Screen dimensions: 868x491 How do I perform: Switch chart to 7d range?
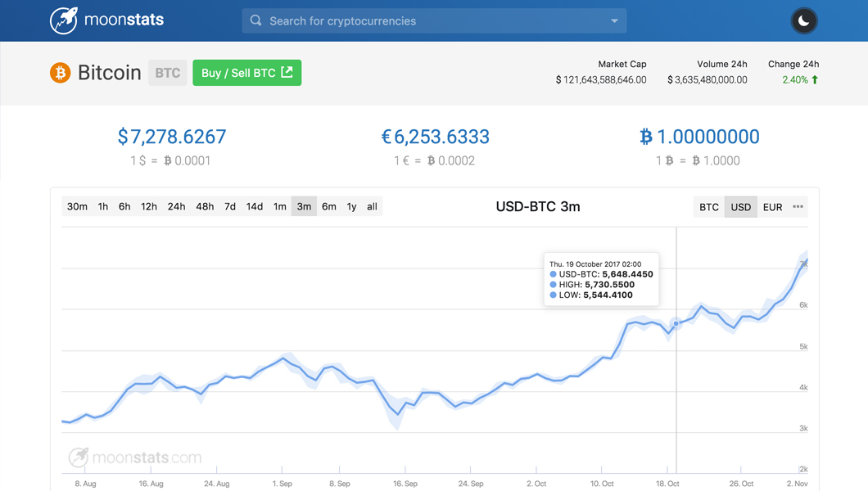click(x=230, y=206)
